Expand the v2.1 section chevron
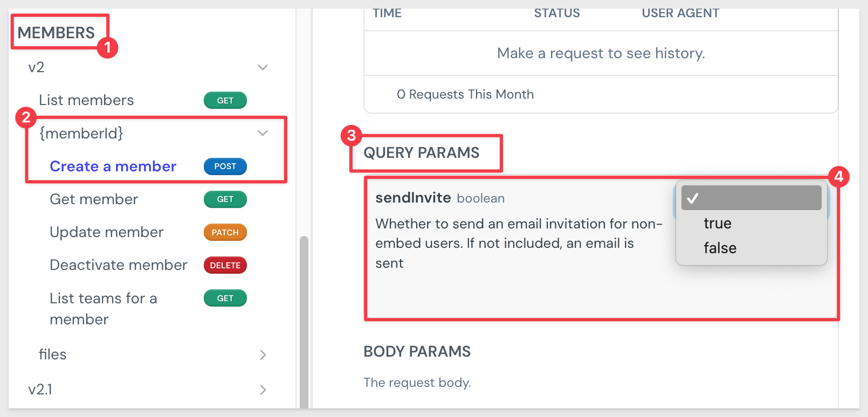Viewport: 868px width, 417px height. tap(263, 390)
